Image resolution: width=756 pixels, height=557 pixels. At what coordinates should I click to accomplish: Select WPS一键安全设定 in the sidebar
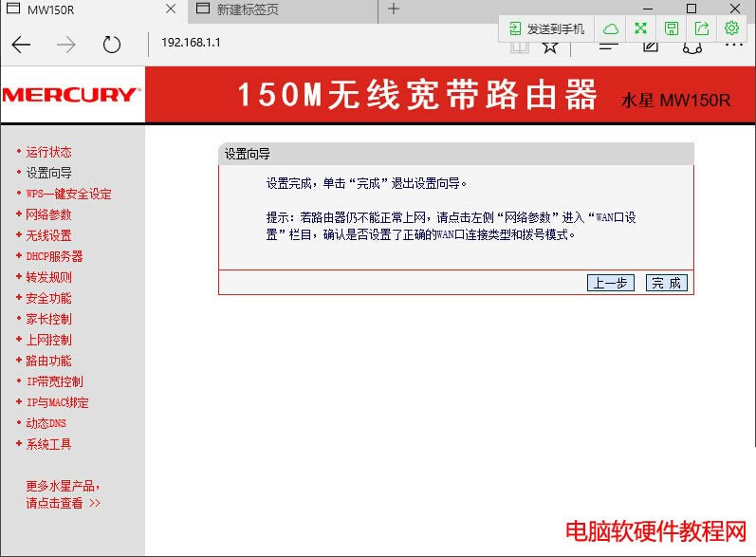(68, 194)
